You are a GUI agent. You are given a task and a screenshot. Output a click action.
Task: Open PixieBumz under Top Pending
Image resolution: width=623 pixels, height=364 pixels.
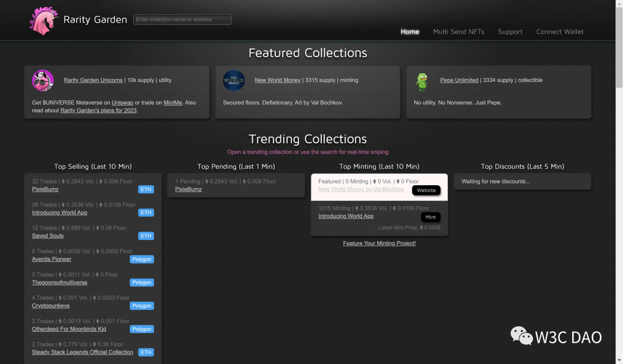tap(188, 190)
